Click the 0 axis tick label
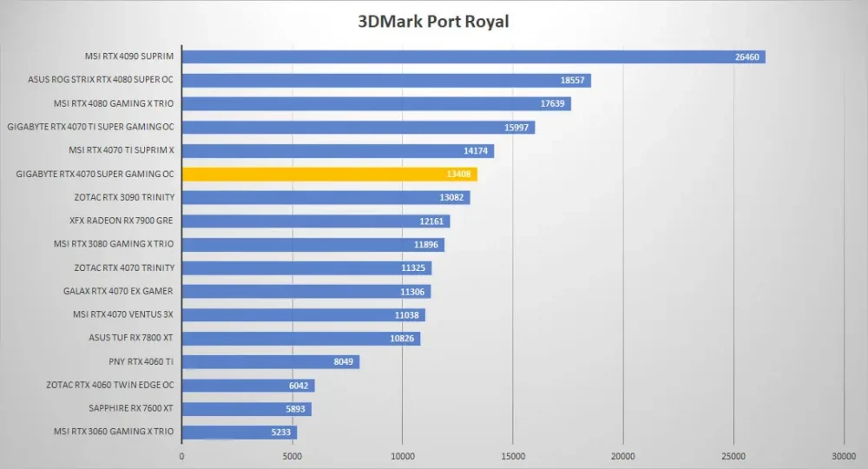Screen dimensions: 868x469 [181, 457]
